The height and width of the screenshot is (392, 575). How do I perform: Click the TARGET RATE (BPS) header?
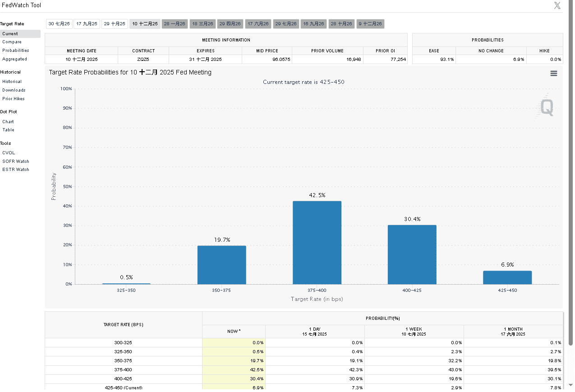coord(124,325)
